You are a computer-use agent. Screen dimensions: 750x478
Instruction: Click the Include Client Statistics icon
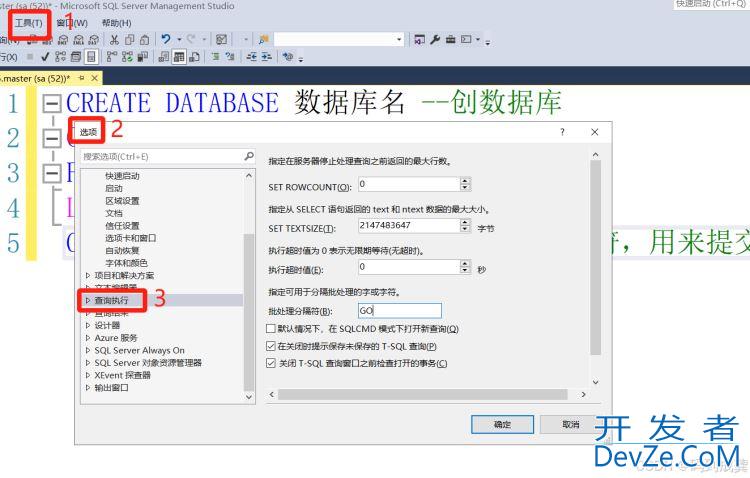click(143, 57)
